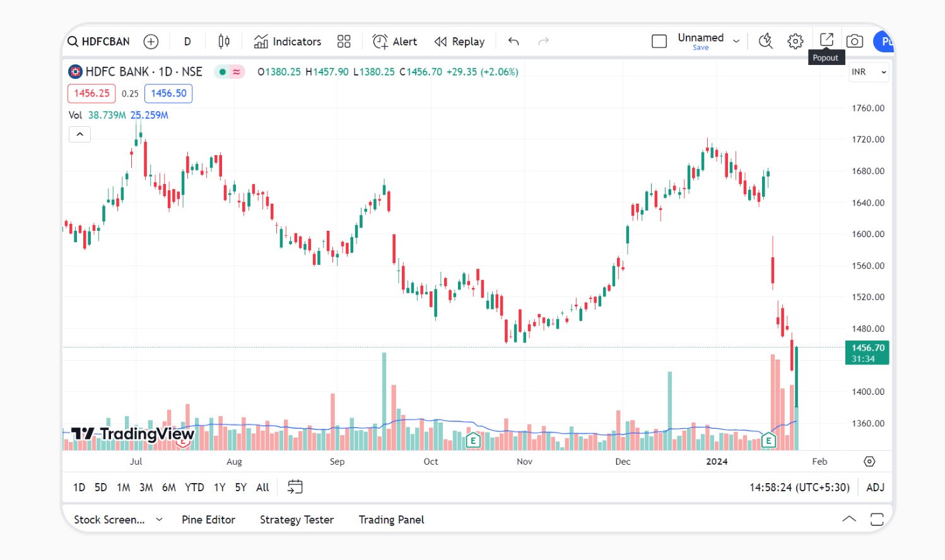Expand the Unnamed layout dropdown arrow
Viewport: 945px width, 560px height.
pyautogui.click(x=736, y=42)
